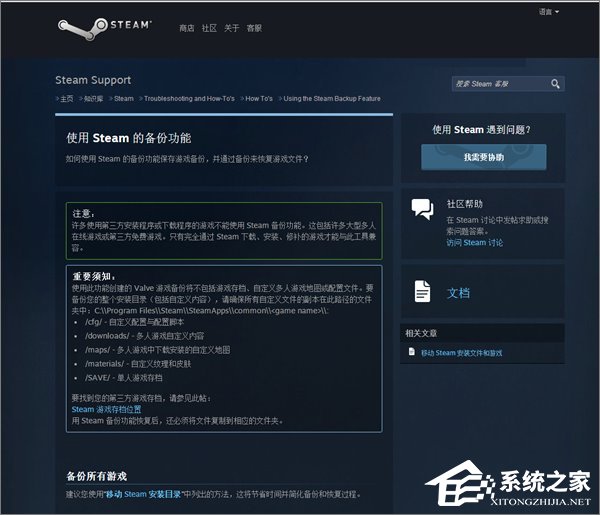This screenshot has height=515, width=600.
Task: Click the small file icon next to 移动 Steam 安装文件和游戏
Action: pyautogui.click(x=412, y=352)
